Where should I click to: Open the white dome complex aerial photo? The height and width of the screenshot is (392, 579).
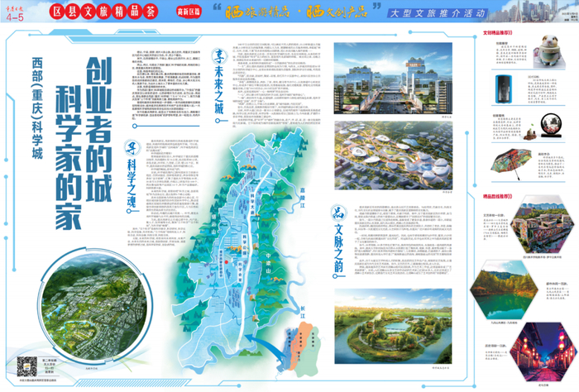click(x=393, y=155)
